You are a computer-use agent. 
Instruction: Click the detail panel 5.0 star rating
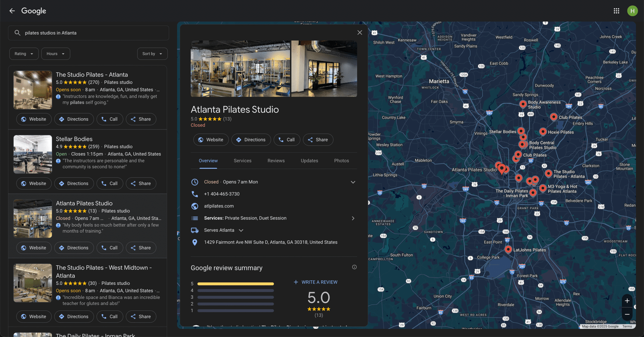coord(211,119)
